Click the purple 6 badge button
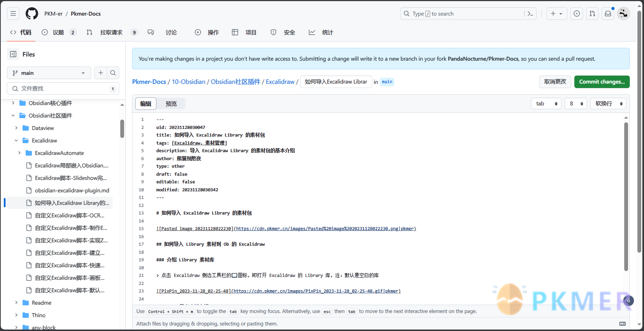Viewport: 644px width, 331px height. click(x=628, y=300)
